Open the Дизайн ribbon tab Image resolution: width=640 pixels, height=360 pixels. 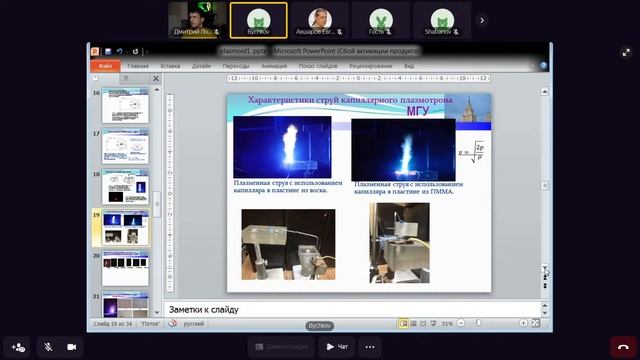201,66
